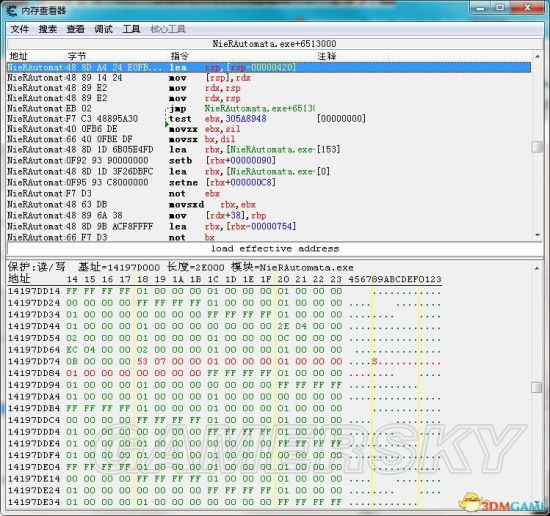Click scroll-up arrow in hex dump pane
This screenshot has height=516, width=550.
tap(537, 268)
